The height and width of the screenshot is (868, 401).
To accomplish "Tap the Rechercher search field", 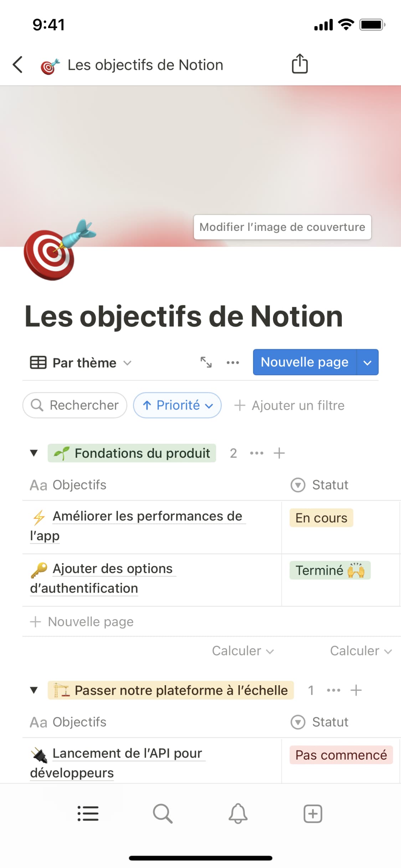I will [x=75, y=405].
